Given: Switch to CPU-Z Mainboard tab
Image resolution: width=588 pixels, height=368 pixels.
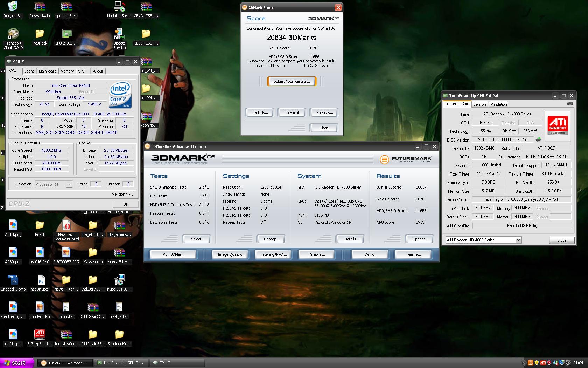Looking at the screenshot, I should (x=48, y=71).
